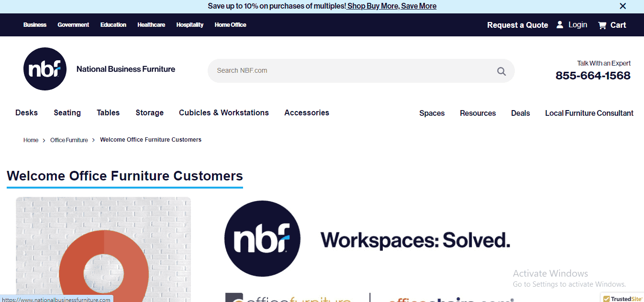This screenshot has height=302, width=644.
Task: Open Local Furniture Consultant page
Action: (589, 113)
